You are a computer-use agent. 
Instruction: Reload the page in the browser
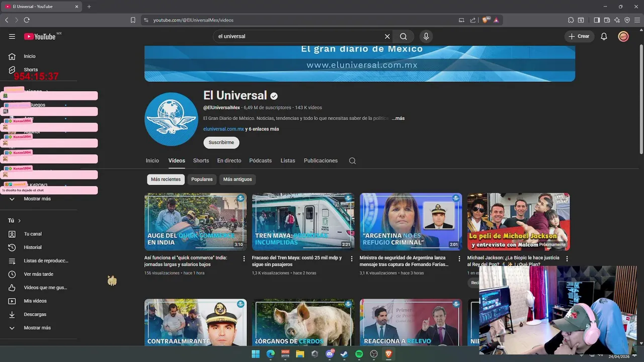click(27, 20)
